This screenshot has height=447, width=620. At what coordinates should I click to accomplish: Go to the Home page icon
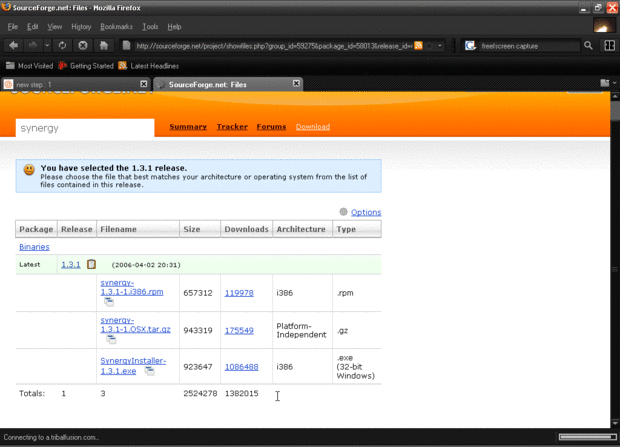coord(104,45)
